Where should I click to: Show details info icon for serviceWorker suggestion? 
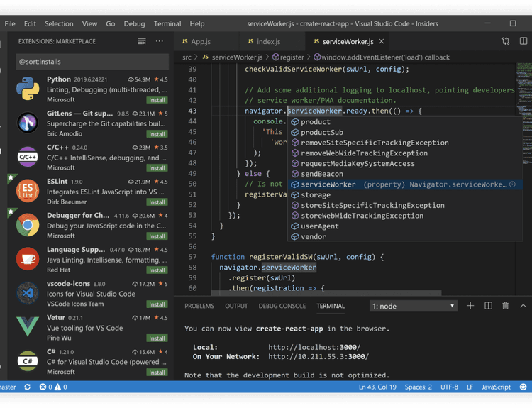click(x=512, y=184)
